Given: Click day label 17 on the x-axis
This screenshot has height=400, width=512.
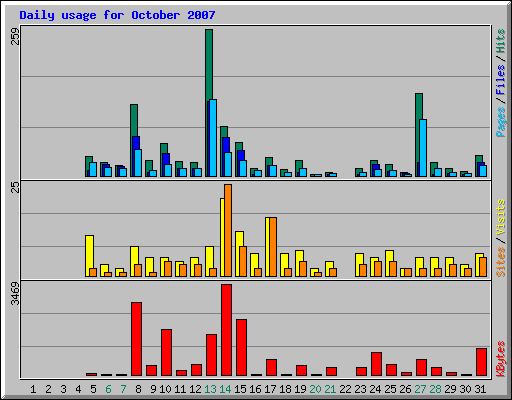Looking at the screenshot, I should (x=270, y=389).
